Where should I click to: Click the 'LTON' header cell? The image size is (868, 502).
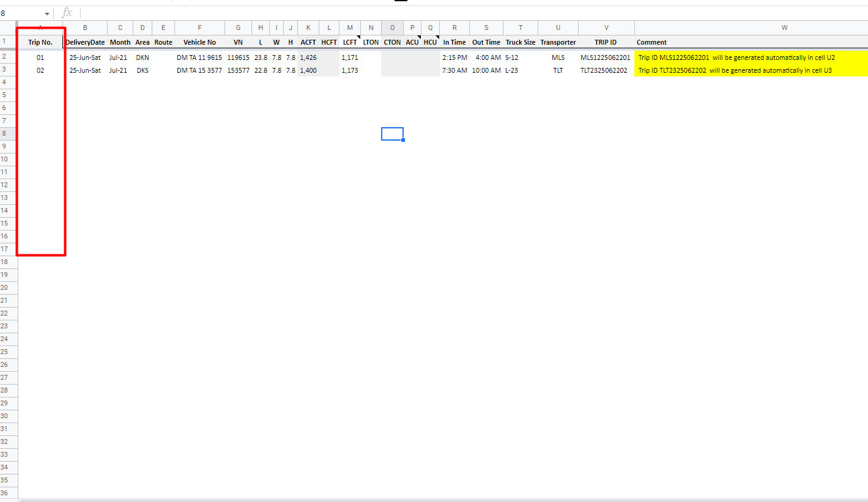tap(371, 42)
